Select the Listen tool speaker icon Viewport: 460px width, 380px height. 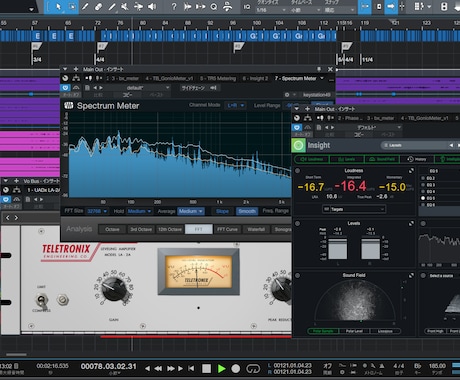[x=152, y=6]
